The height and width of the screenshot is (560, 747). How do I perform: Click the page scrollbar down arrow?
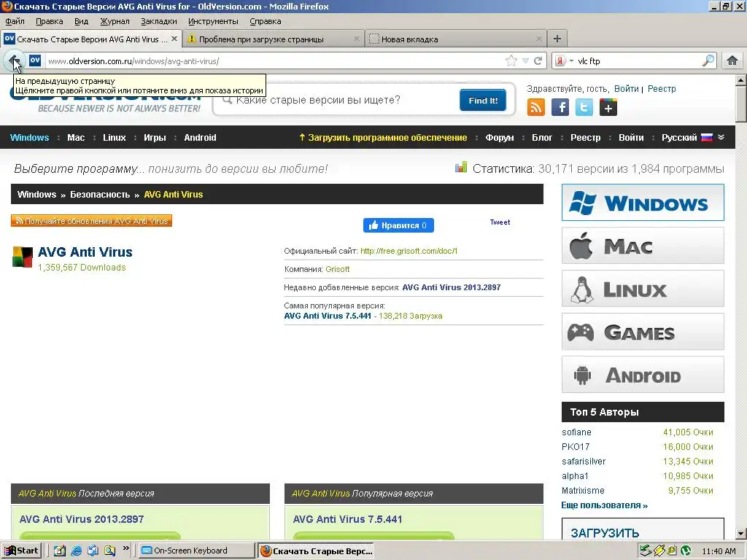[741, 533]
